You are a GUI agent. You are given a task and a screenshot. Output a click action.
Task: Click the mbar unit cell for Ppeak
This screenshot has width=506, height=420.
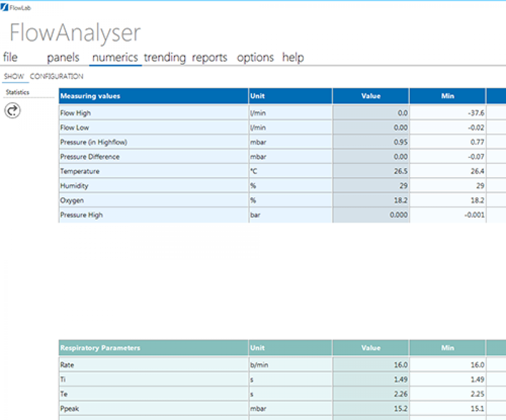(x=291, y=409)
